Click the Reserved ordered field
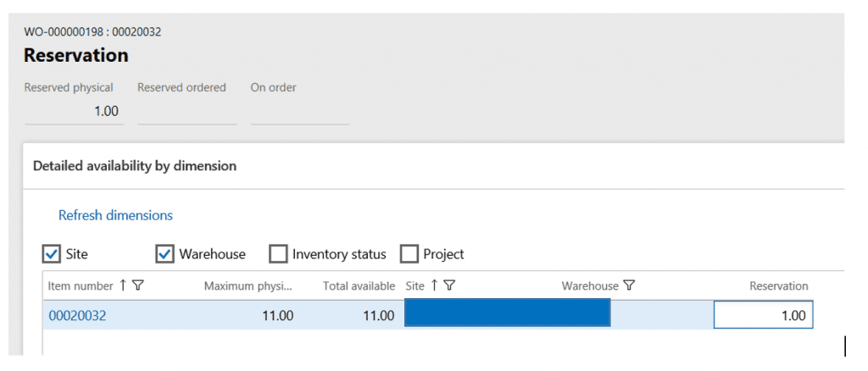 [x=186, y=111]
